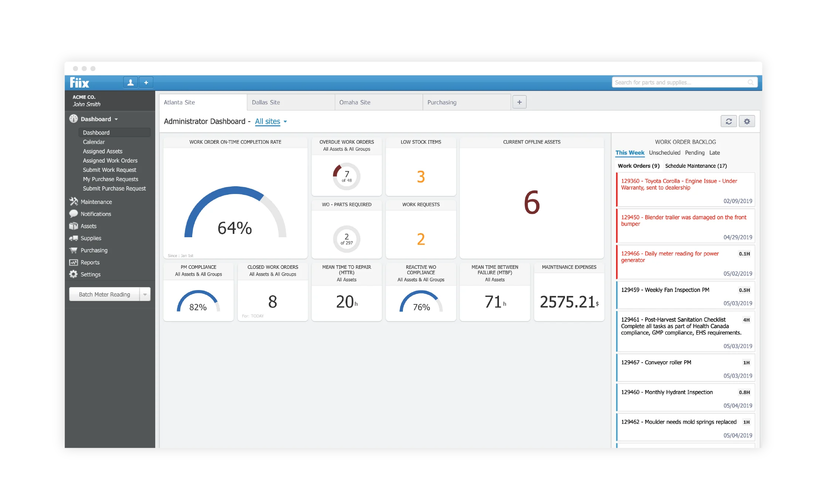The image size is (836, 504).
Task: Click the 7 of 48 overdue work orders
Action: (x=347, y=176)
